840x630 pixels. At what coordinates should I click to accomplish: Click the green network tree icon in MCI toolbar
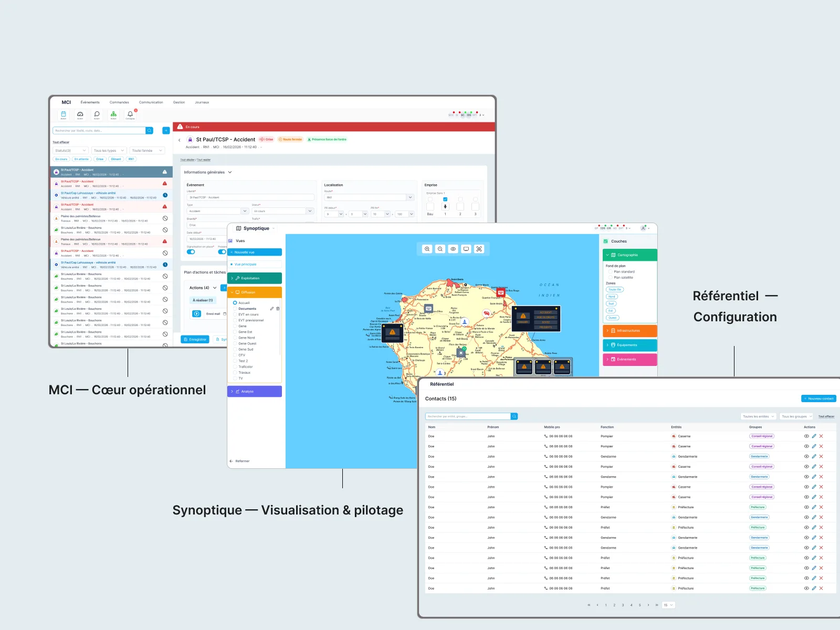pyautogui.click(x=113, y=114)
